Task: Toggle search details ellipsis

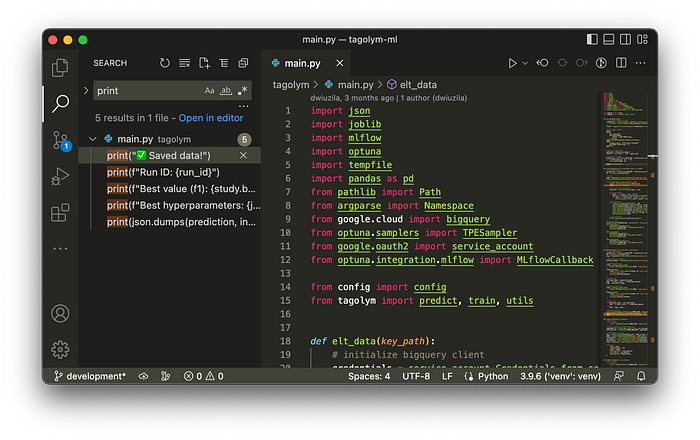Action: pyautogui.click(x=243, y=106)
